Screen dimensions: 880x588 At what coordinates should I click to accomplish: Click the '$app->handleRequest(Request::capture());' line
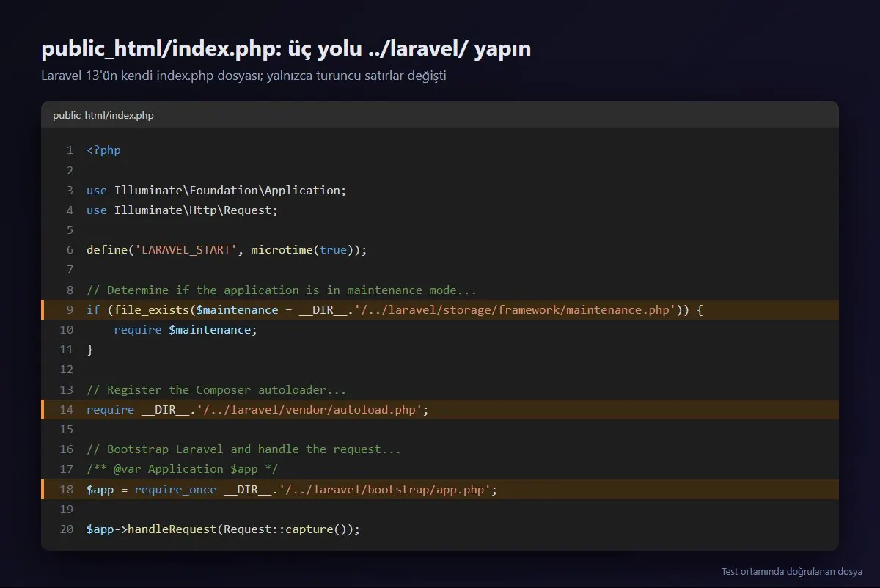pyautogui.click(x=224, y=529)
